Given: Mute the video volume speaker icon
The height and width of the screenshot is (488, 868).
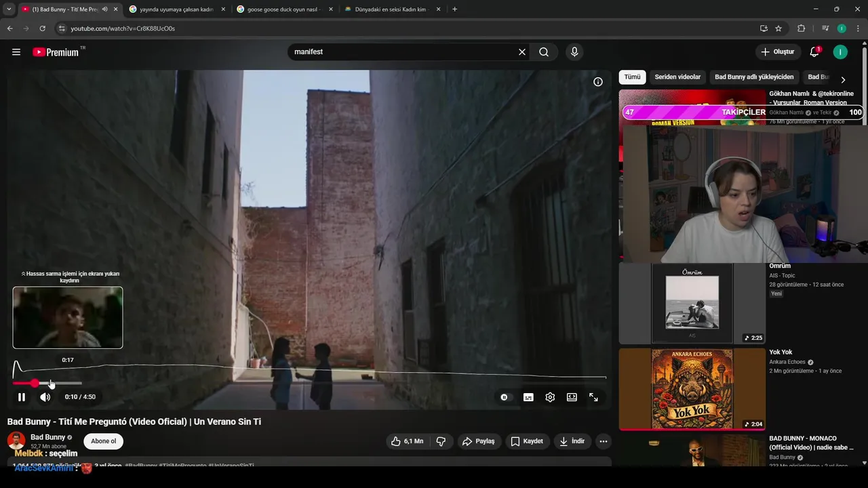Looking at the screenshot, I should [45, 397].
